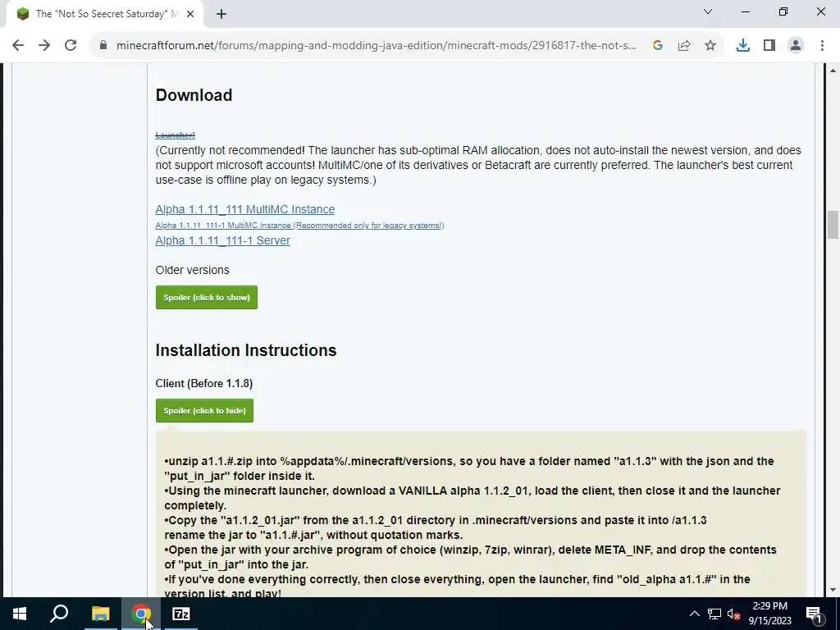The width and height of the screenshot is (840, 630).
Task: Switch to Chrome in taskbar
Action: point(141,614)
